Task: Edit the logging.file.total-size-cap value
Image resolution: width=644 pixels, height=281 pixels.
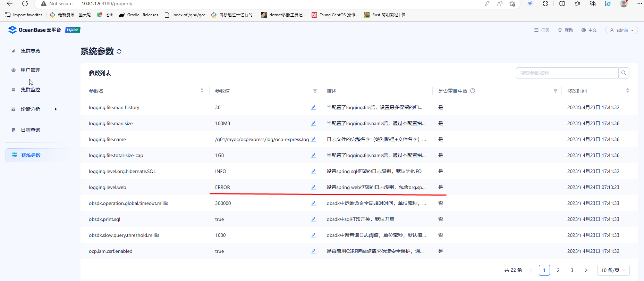Action: [313, 155]
